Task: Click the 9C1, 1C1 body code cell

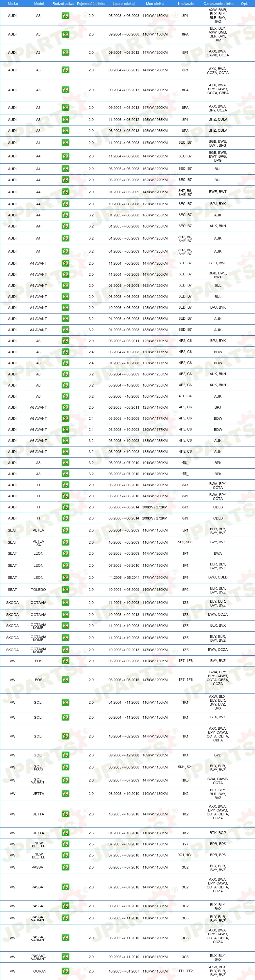Action: tap(185, 856)
